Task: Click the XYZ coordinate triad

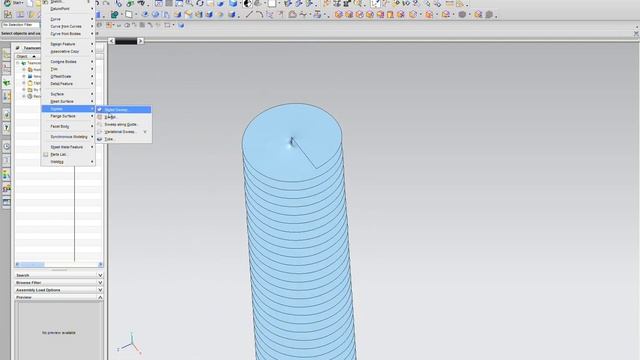Action: click(x=130, y=344)
